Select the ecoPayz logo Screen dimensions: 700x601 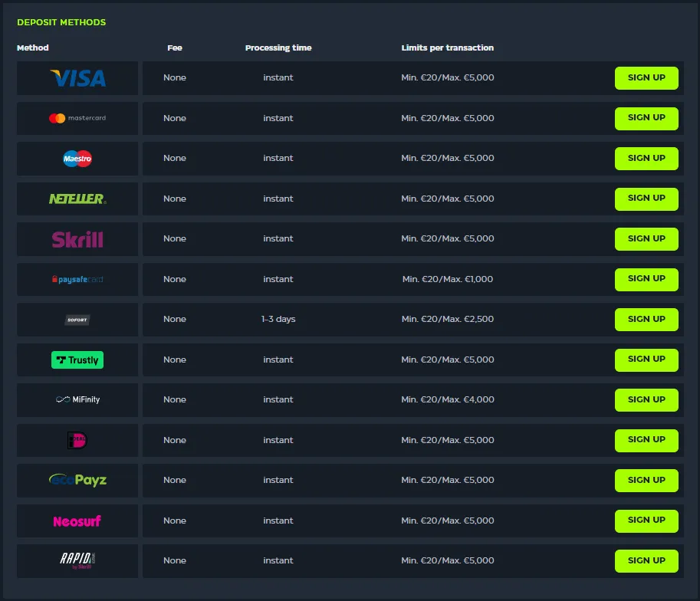pos(77,480)
